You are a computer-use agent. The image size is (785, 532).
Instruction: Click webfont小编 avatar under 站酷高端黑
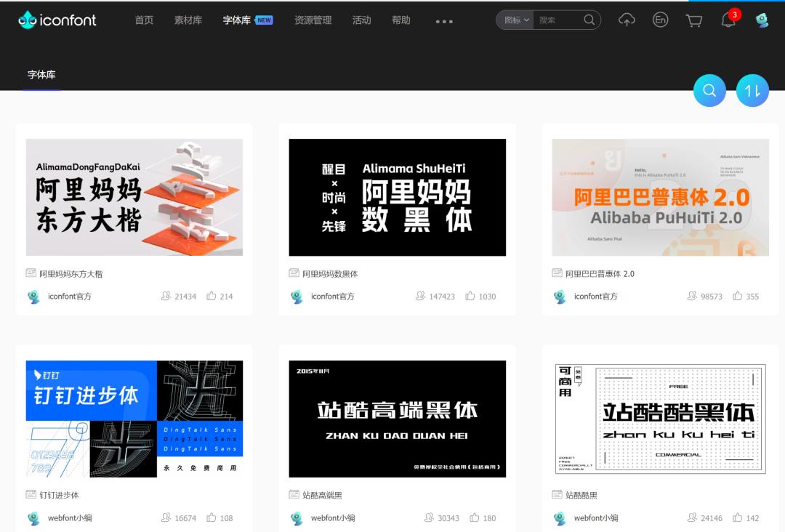pyautogui.click(x=295, y=518)
